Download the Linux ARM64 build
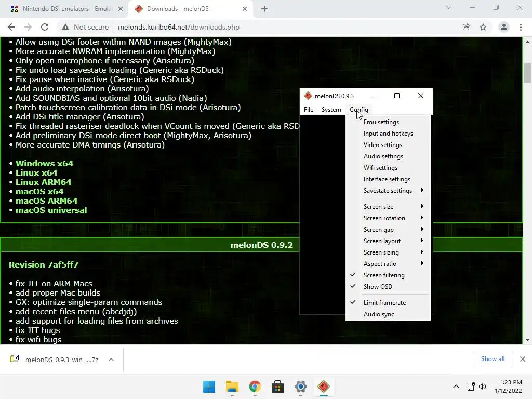The height and width of the screenshot is (399, 532). click(44, 182)
